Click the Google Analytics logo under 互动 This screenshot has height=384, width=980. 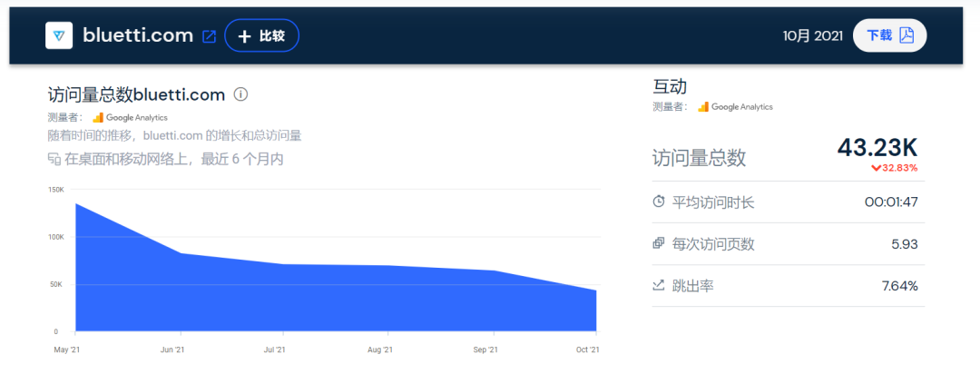tap(736, 107)
